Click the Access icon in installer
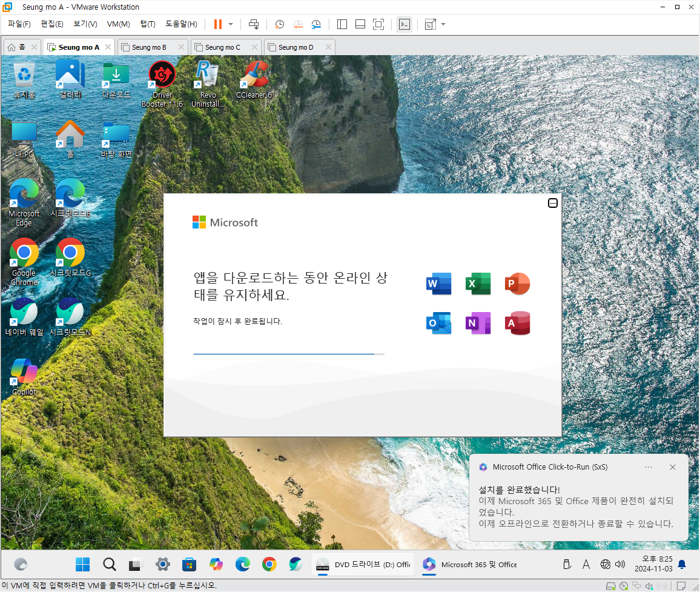The width and height of the screenshot is (700, 592). pos(517,323)
